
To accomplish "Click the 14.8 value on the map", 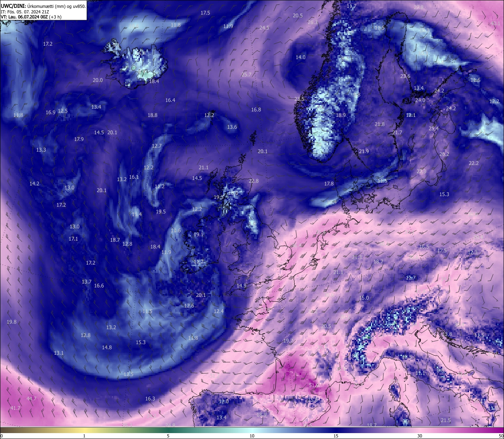I will 107,348.
